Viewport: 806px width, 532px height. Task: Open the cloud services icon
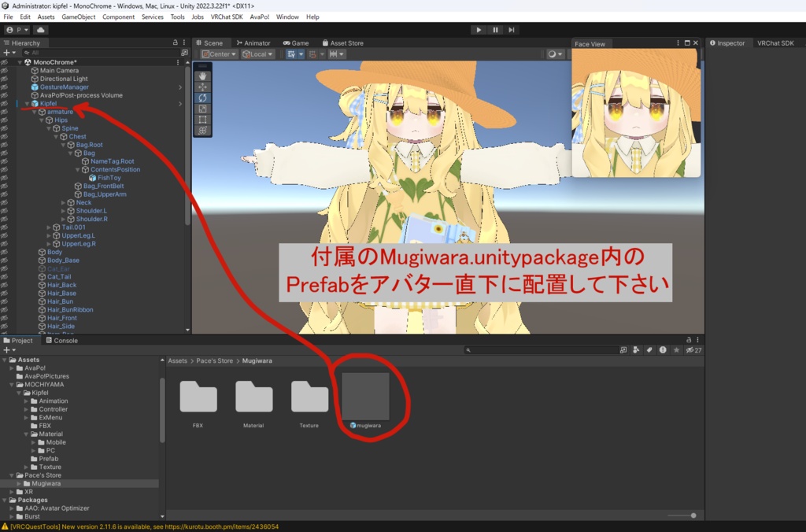pyautogui.click(x=41, y=30)
